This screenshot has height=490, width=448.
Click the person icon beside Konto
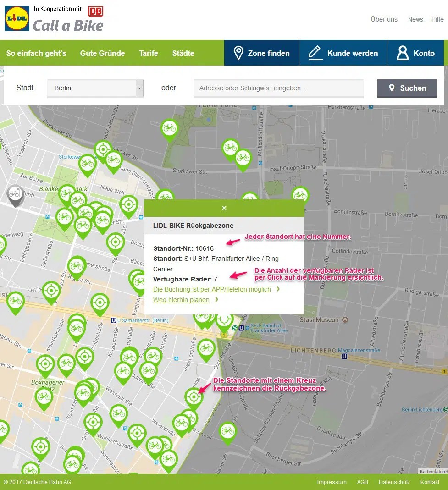click(x=402, y=53)
